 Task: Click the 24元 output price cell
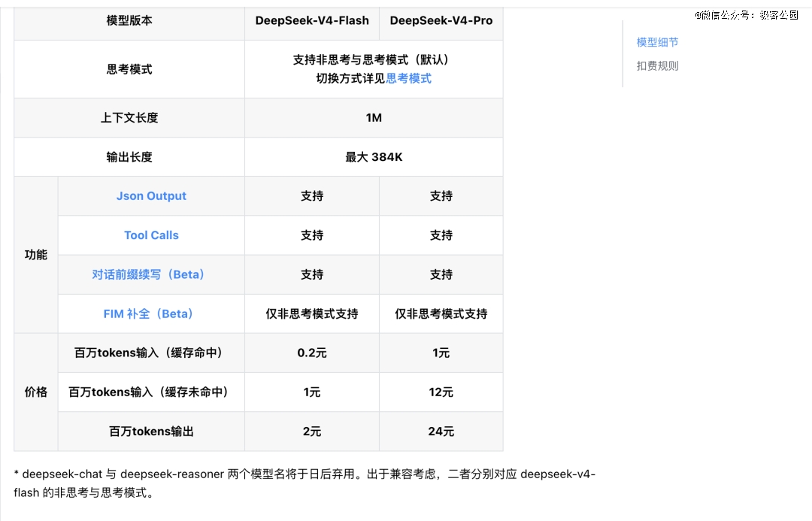coord(441,432)
